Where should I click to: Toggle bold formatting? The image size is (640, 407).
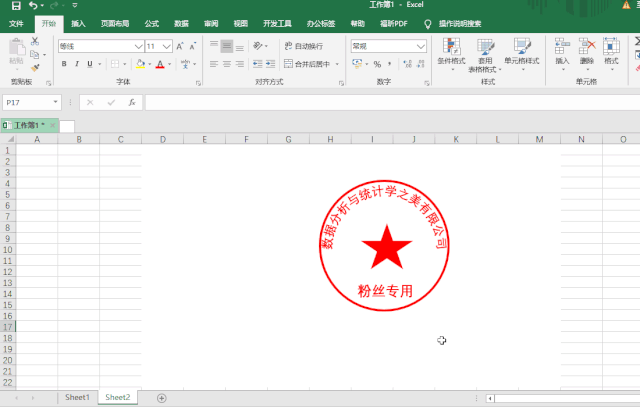click(x=64, y=64)
